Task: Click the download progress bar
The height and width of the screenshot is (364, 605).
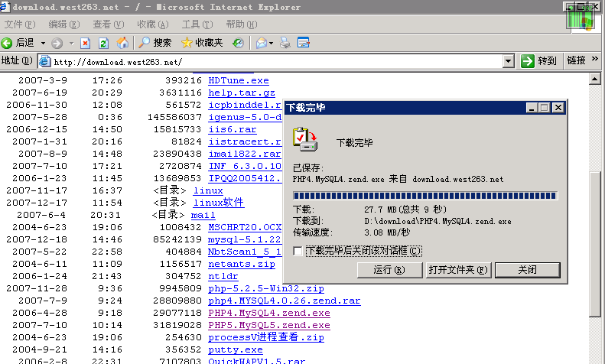Action: [x=425, y=195]
